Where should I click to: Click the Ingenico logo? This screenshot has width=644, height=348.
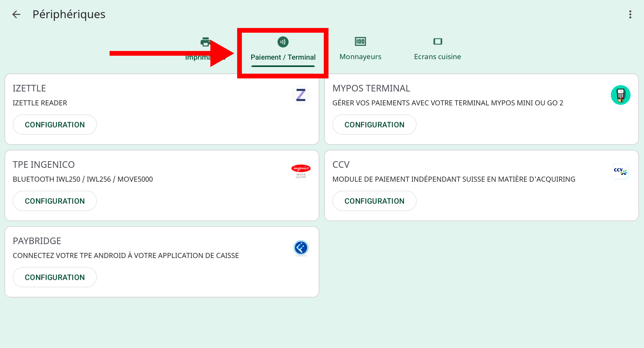point(301,171)
